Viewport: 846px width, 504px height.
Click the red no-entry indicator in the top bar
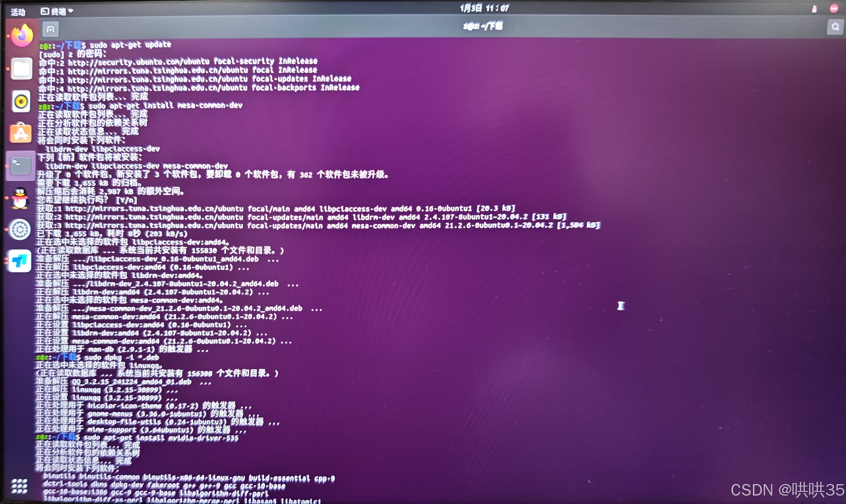833,8
